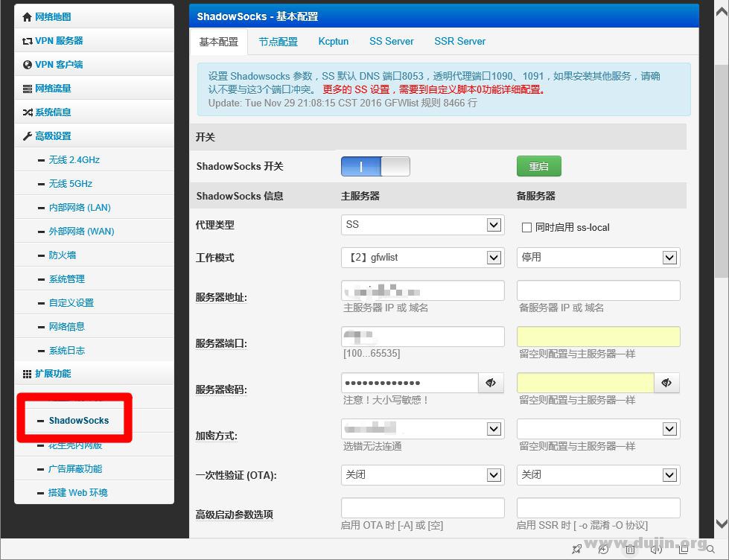Switch to the 基本配置 tab

(x=218, y=42)
